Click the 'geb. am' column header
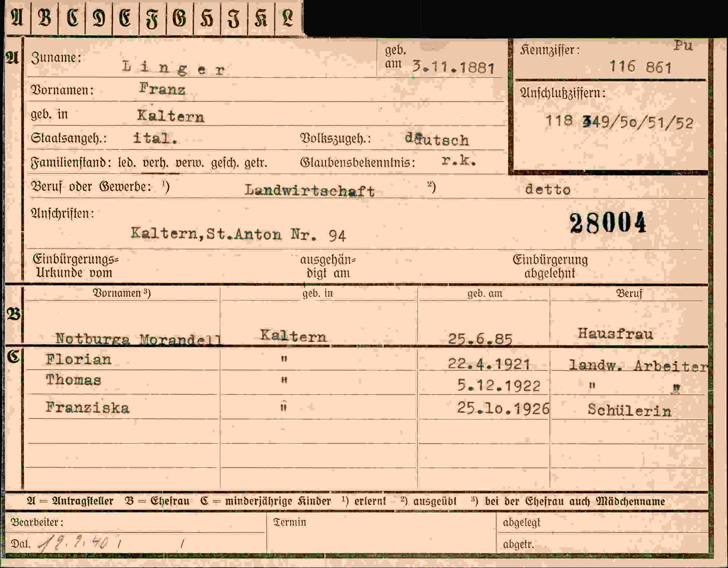The height and width of the screenshot is (568, 728). click(485, 294)
